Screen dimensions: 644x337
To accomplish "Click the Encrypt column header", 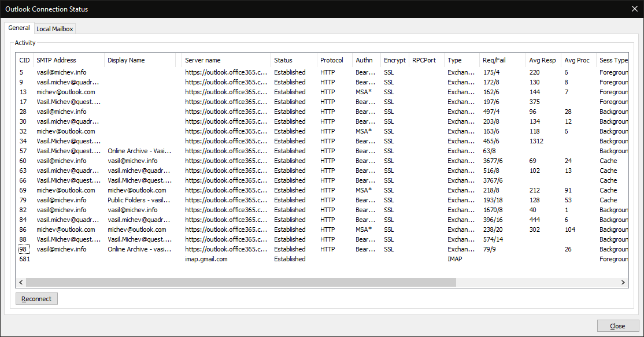I will tap(394, 60).
